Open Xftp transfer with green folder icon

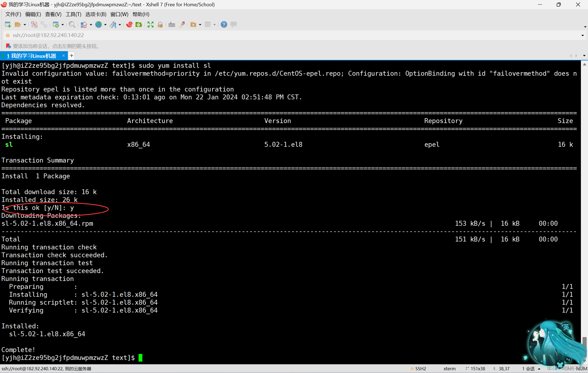(x=139, y=25)
